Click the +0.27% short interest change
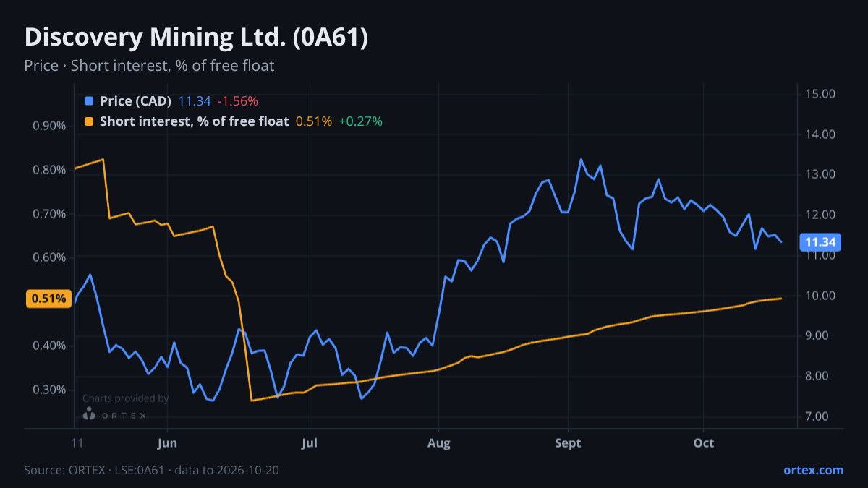868x488 pixels. coord(360,121)
